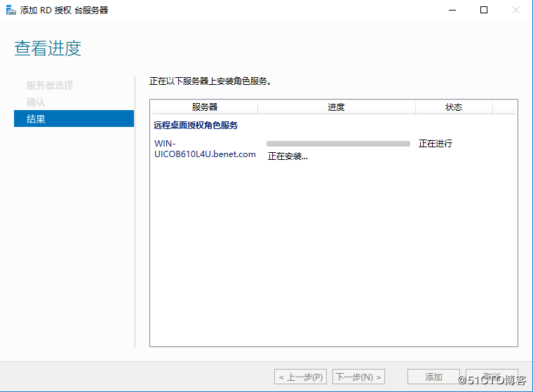Select the 远程桌面授权角色服务 group row

tap(196, 126)
